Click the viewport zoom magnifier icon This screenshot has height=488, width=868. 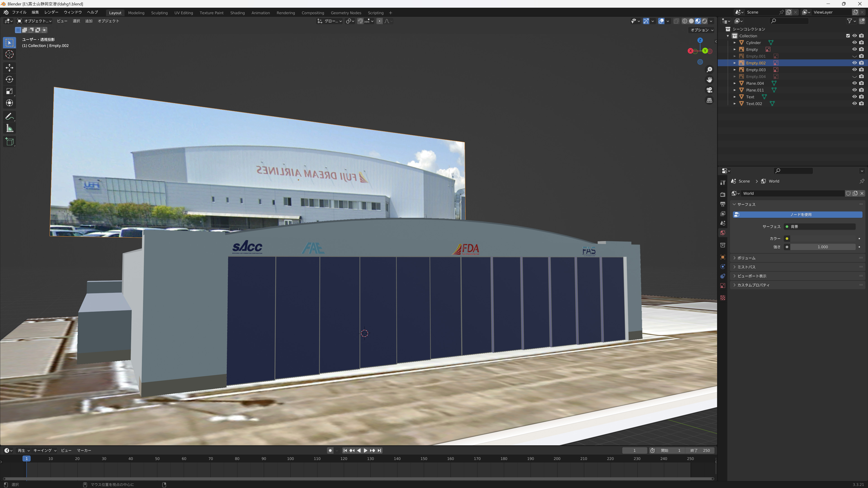(709, 69)
